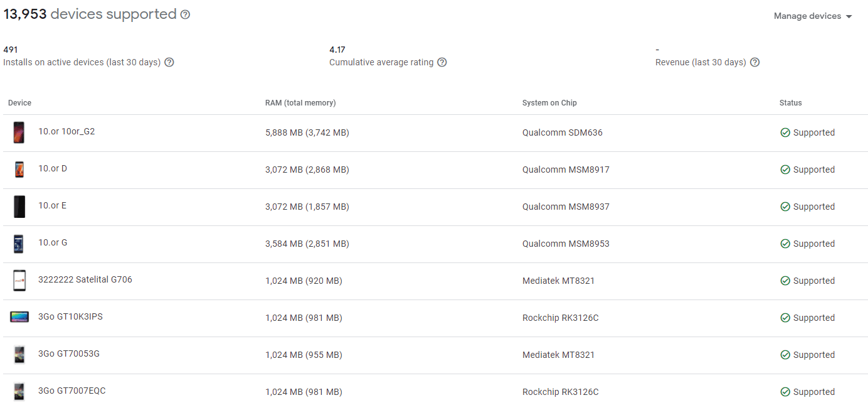Click help icon beside cumulative average rating
Screen dimensions: 868x410
pos(442,62)
